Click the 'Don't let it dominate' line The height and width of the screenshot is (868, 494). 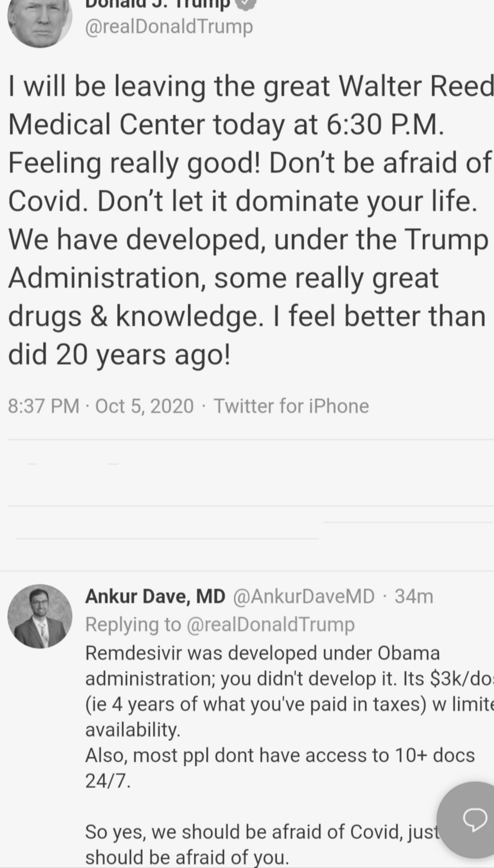pos(243,201)
